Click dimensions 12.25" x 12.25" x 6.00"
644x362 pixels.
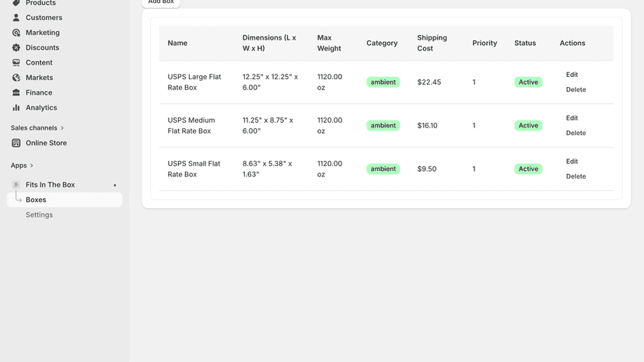coord(270,82)
